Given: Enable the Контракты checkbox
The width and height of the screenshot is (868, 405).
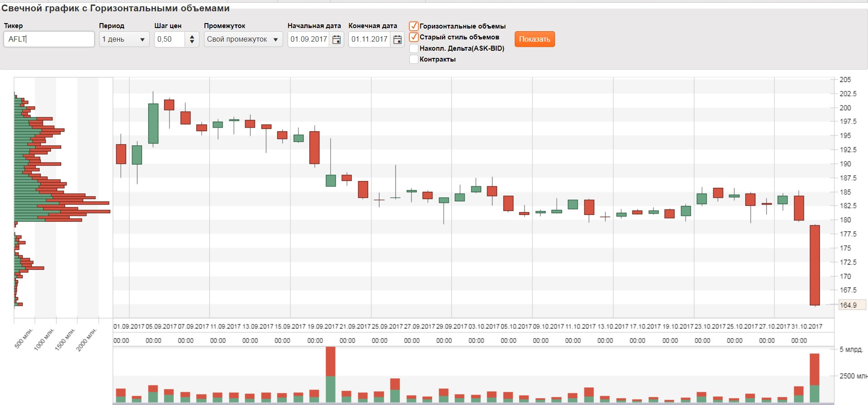Looking at the screenshot, I should click(x=413, y=59).
